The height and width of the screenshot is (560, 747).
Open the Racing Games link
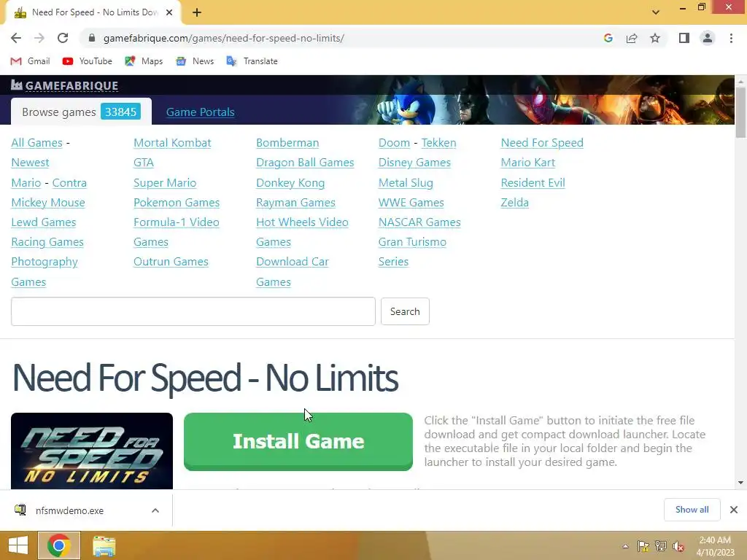click(x=47, y=242)
